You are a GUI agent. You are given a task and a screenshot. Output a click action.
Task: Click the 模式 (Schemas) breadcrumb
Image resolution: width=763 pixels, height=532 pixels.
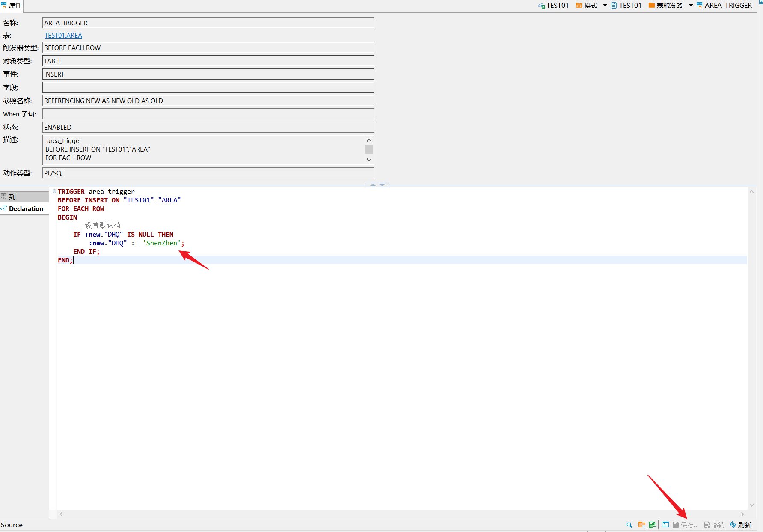coord(586,6)
